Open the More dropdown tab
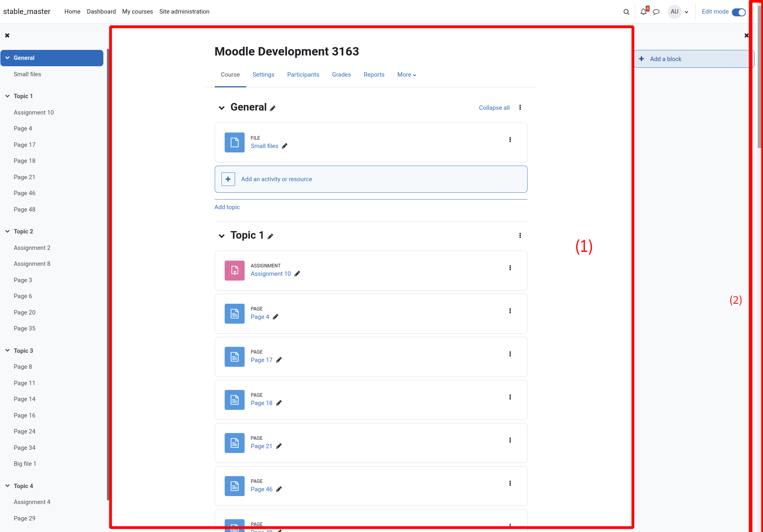This screenshot has height=532, width=763. (407, 75)
